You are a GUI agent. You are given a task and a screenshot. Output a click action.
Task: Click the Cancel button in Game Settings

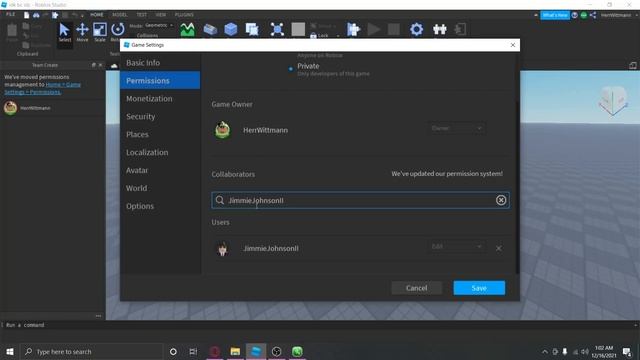click(416, 288)
